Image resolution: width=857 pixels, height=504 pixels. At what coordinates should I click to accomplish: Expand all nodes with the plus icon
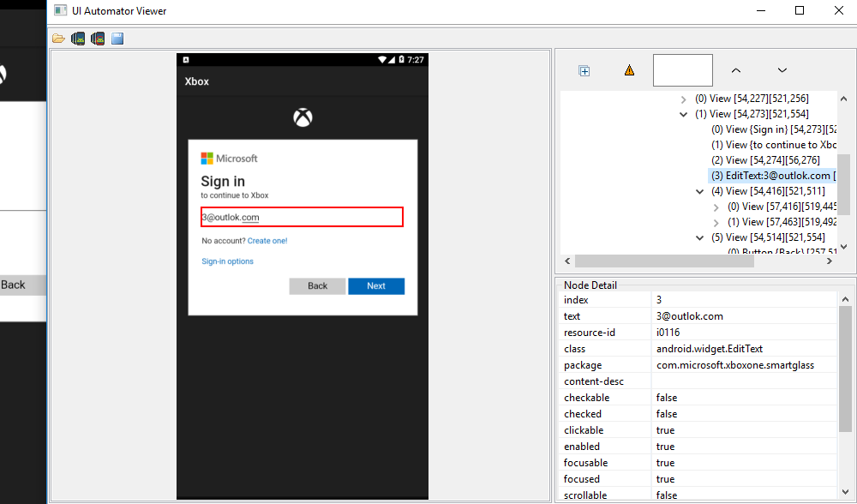tap(584, 71)
